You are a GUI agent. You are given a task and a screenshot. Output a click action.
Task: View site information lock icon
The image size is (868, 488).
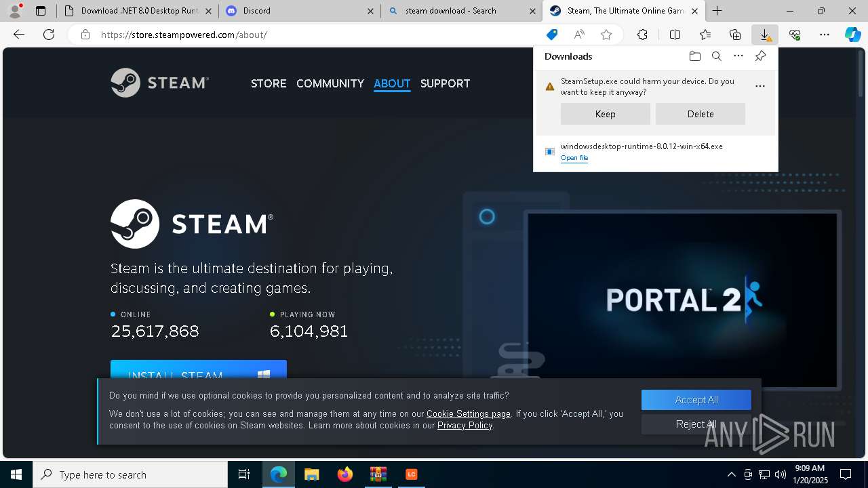85,35
